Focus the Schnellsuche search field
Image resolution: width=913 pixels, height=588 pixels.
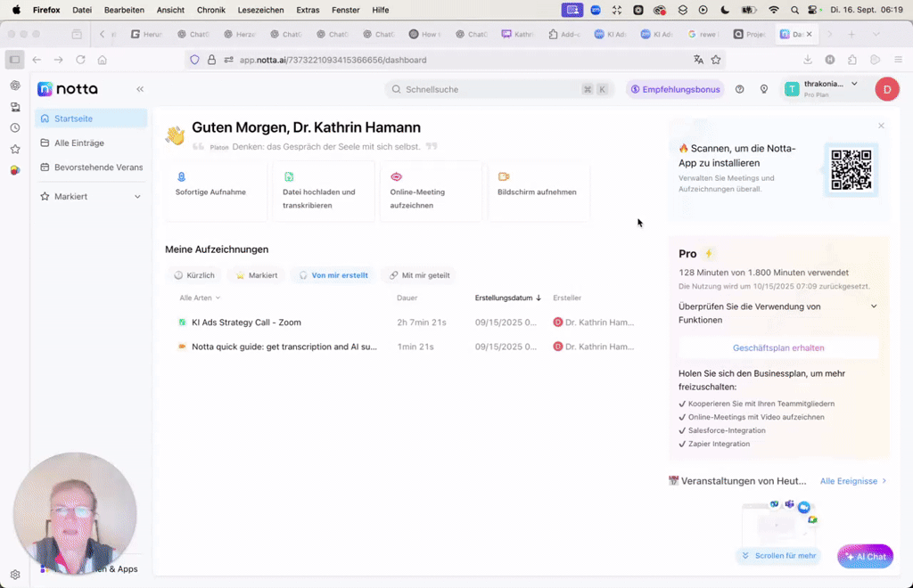click(498, 90)
